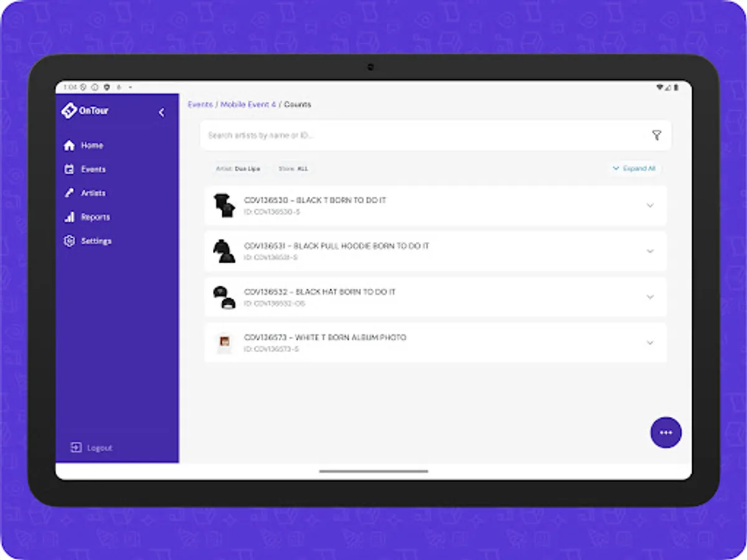Navigate to Events via the breadcrumb link
Viewport: 747px width, 560px height.
200,105
